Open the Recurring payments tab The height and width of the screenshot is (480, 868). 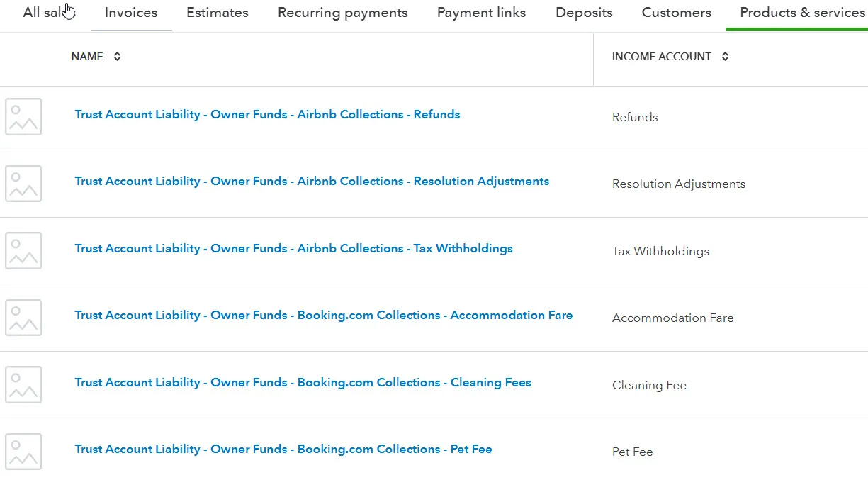coord(343,13)
